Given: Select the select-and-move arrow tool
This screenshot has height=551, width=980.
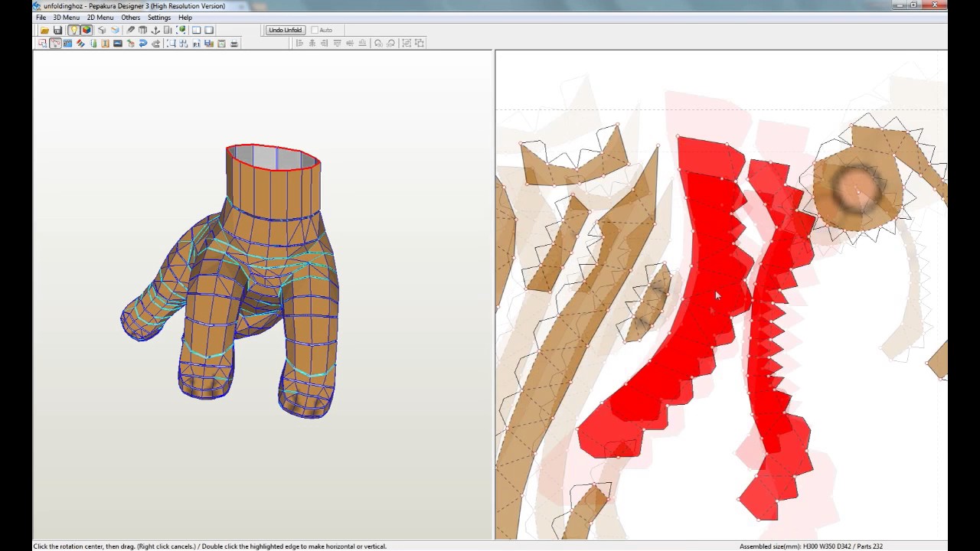Looking at the screenshot, I should click(42, 43).
